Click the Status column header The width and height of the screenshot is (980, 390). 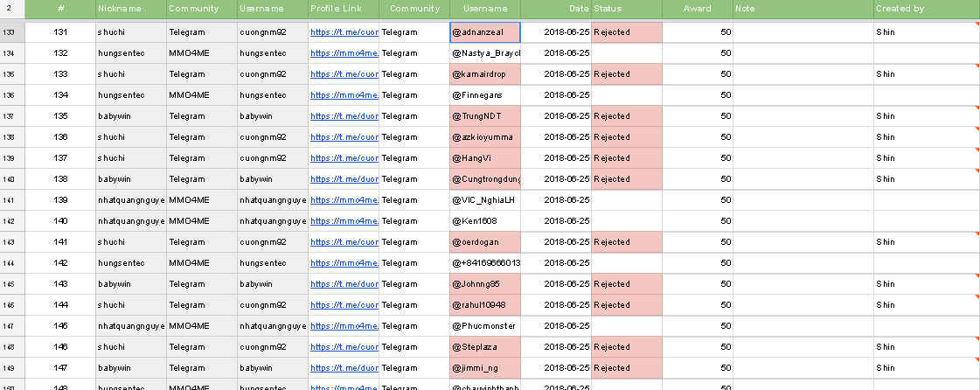tap(626, 9)
